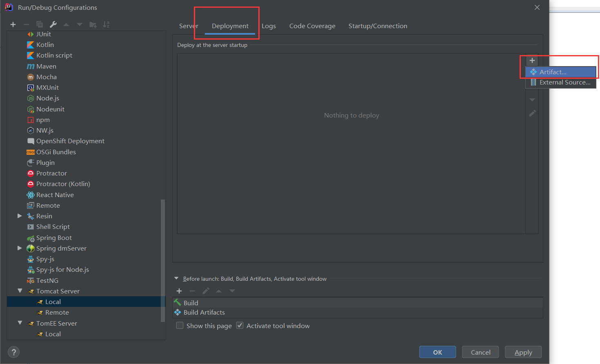This screenshot has height=364, width=600.
Task: Select OSGi Bundles configuration type
Action: pos(56,152)
